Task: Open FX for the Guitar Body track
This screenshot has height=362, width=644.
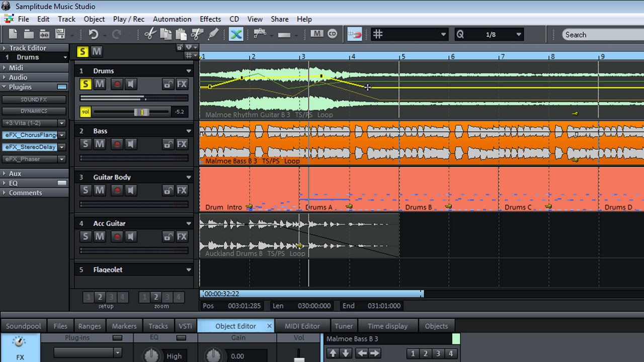Action: [182, 191]
